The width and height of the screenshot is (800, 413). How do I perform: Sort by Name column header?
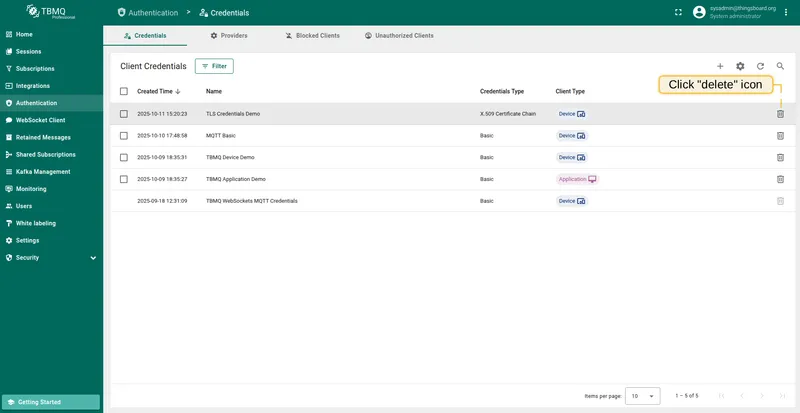(x=214, y=91)
